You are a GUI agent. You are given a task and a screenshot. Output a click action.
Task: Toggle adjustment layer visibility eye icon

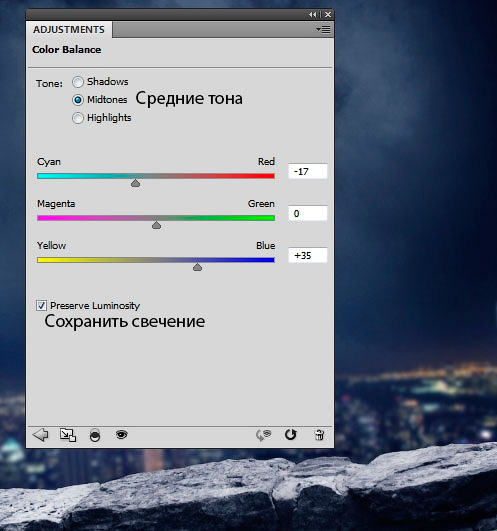(x=122, y=434)
